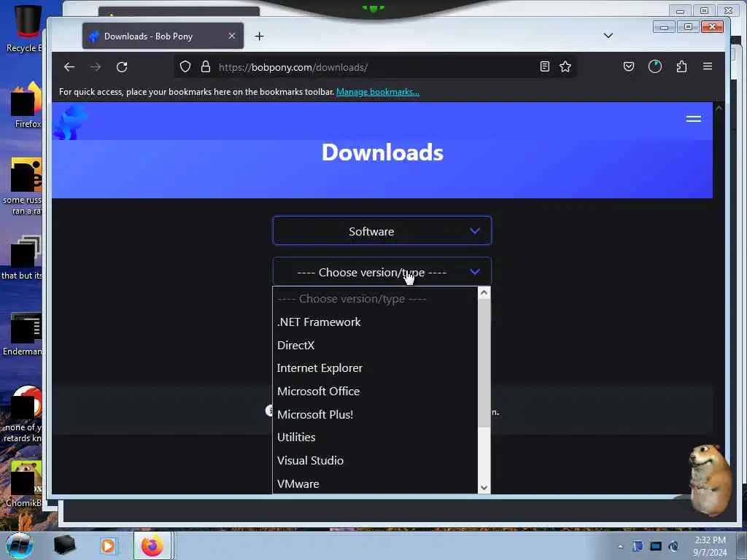Show hidden system tray icons arrow

(620, 546)
